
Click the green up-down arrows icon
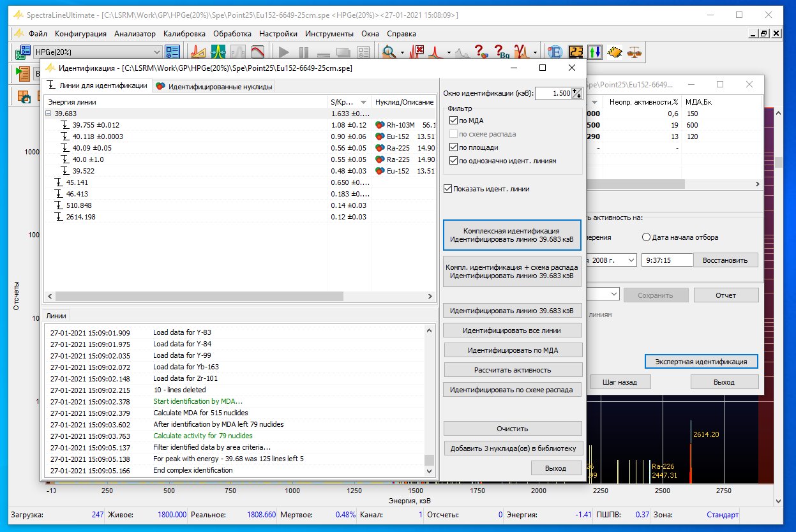[595, 52]
